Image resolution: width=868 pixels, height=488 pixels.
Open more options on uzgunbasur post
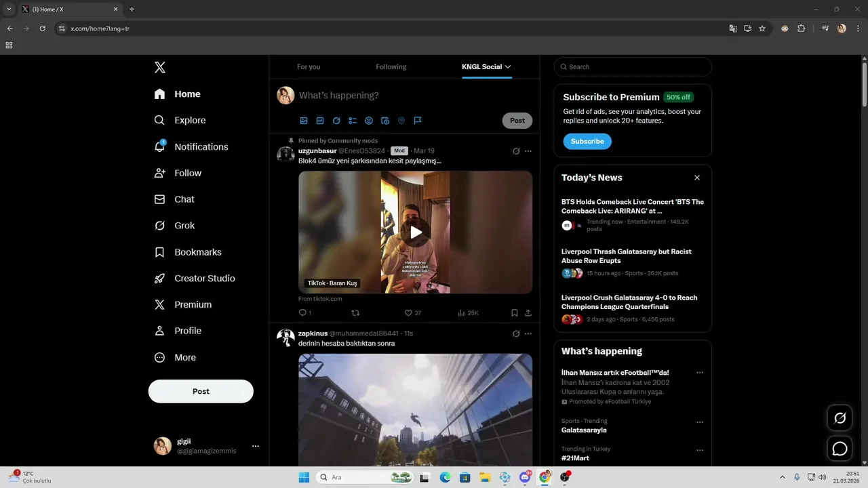click(x=528, y=151)
